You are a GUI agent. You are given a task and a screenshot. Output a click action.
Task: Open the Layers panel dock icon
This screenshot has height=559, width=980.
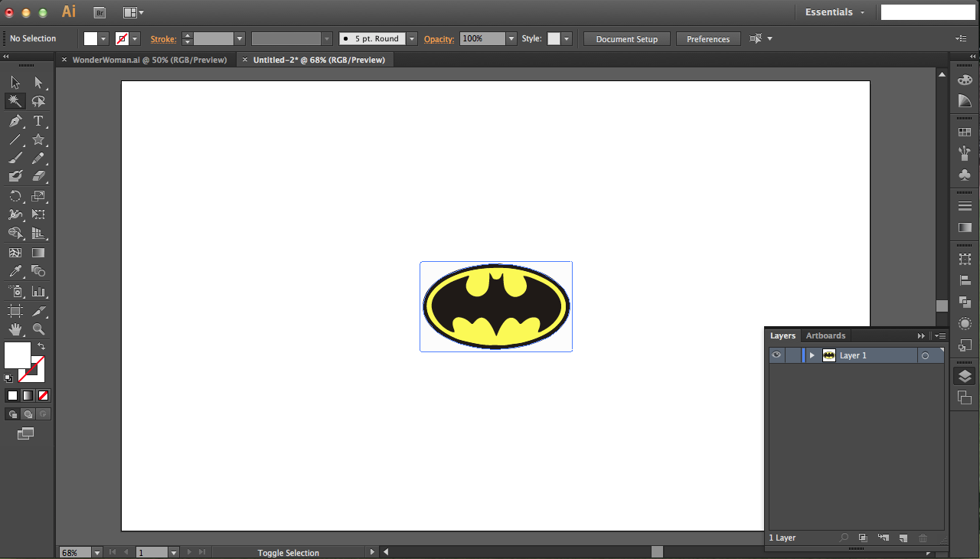point(965,375)
